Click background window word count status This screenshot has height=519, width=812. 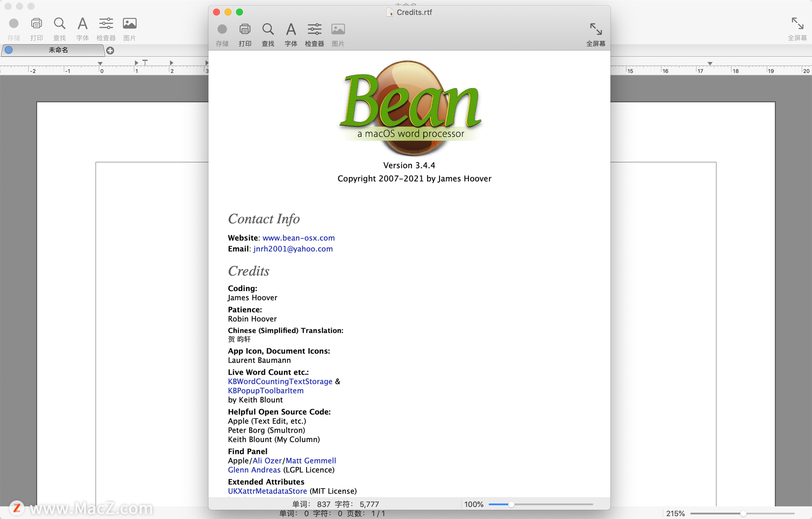click(x=332, y=514)
